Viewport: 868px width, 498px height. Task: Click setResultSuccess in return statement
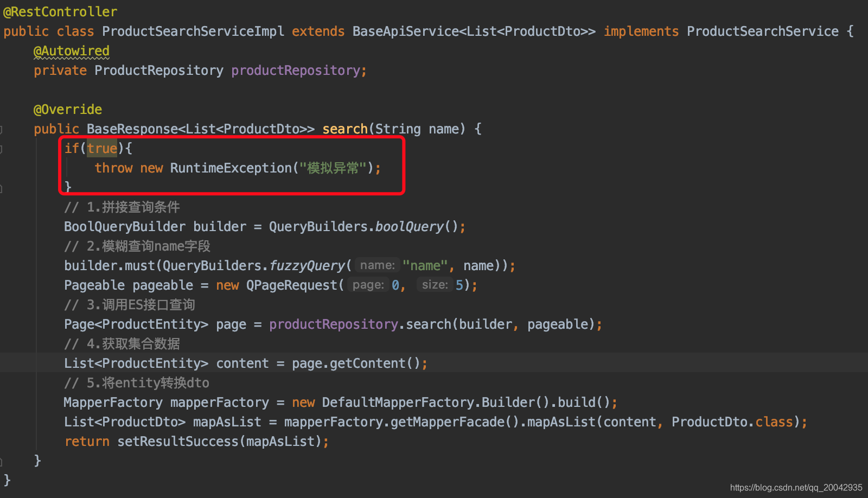click(178, 442)
